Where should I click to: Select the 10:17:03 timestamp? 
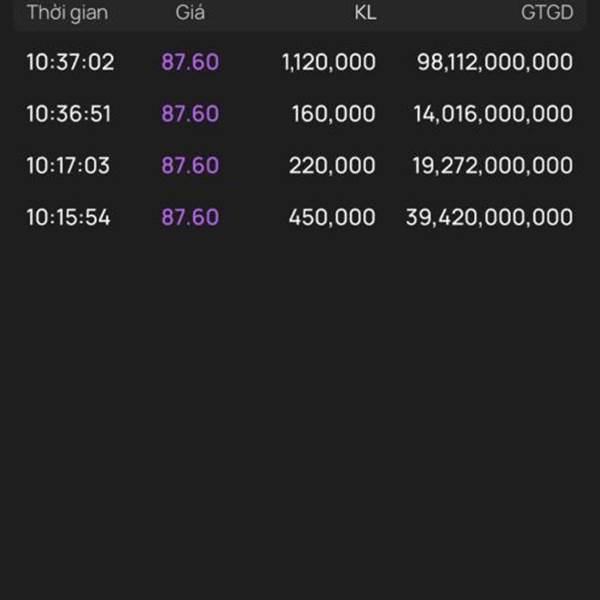coord(68,166)
